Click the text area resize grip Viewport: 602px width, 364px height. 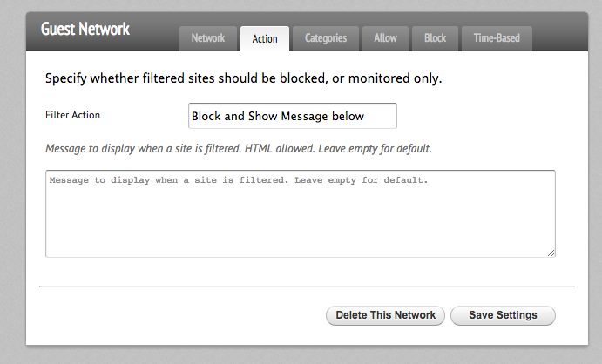click(551, 253)
